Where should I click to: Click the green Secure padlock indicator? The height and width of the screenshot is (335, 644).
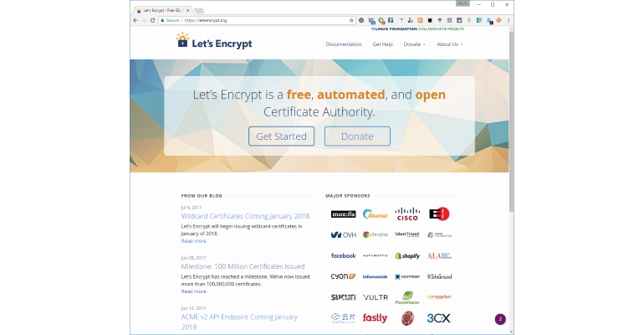coord(170,20)
